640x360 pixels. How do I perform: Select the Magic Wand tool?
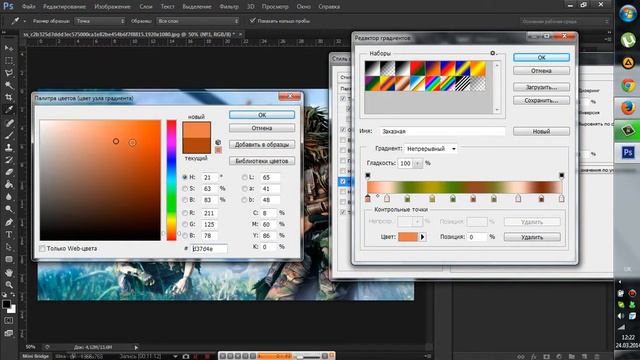9,85
